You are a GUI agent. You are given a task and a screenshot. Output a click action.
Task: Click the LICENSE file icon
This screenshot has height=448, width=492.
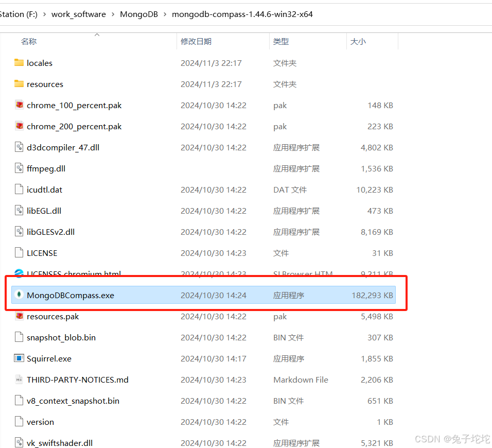[19, 252]
